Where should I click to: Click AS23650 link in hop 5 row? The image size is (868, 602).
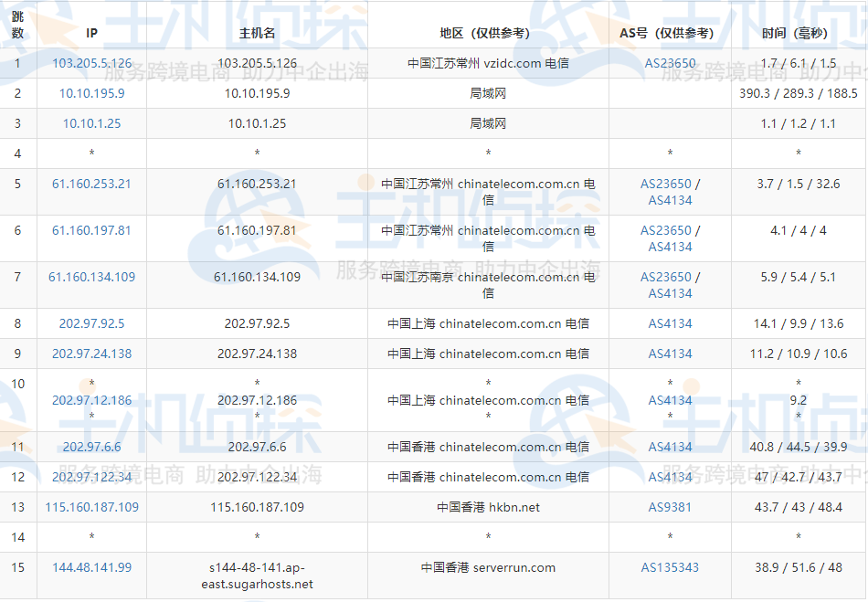(666, 184)
